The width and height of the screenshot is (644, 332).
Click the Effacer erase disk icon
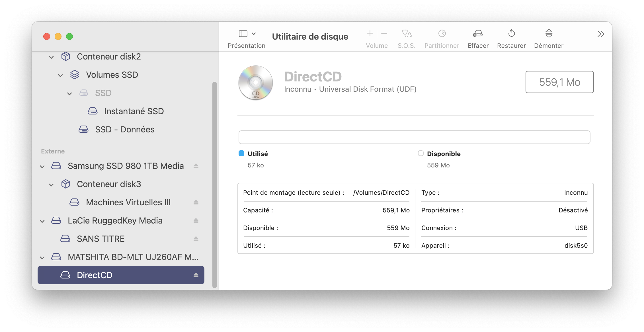[478, 34]
